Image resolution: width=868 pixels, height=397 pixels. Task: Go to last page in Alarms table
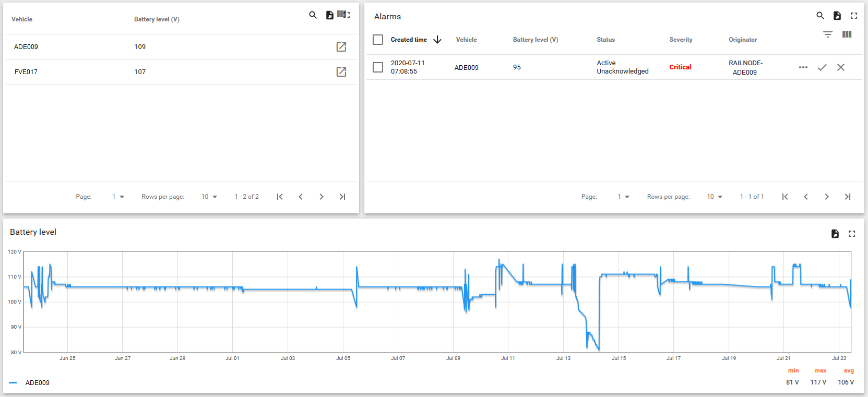coord(848,197)
